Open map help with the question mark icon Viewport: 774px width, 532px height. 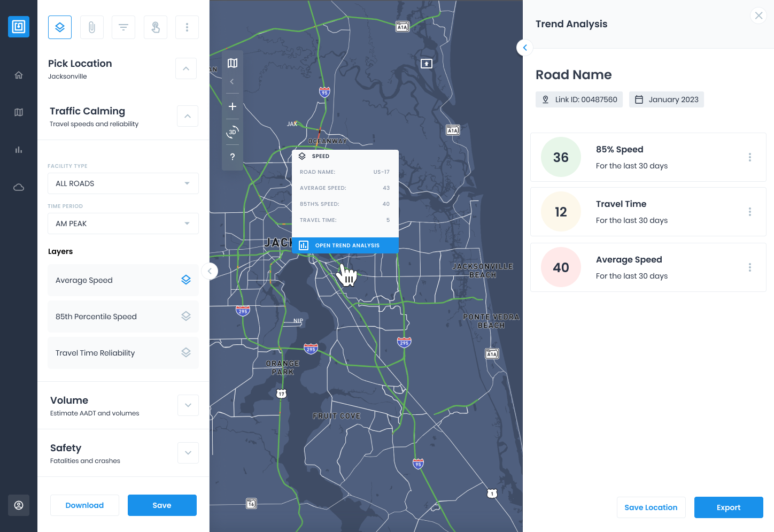coord(233,157)
